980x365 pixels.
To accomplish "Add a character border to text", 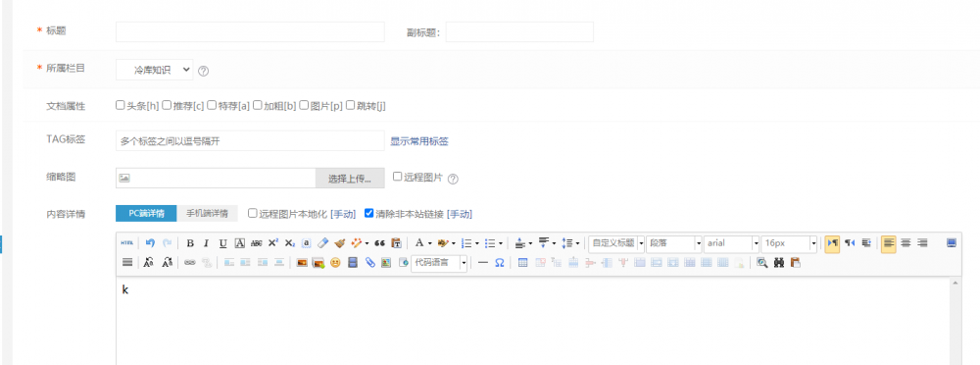I will 239,243.
